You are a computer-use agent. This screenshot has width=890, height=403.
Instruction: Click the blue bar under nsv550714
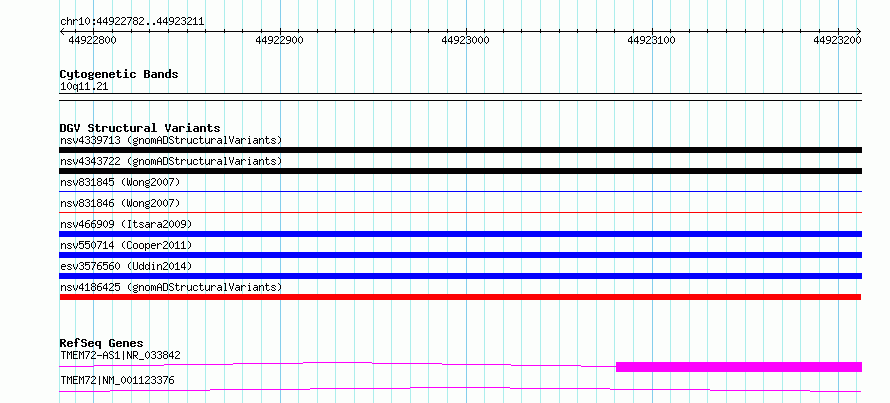pos(460,255)
